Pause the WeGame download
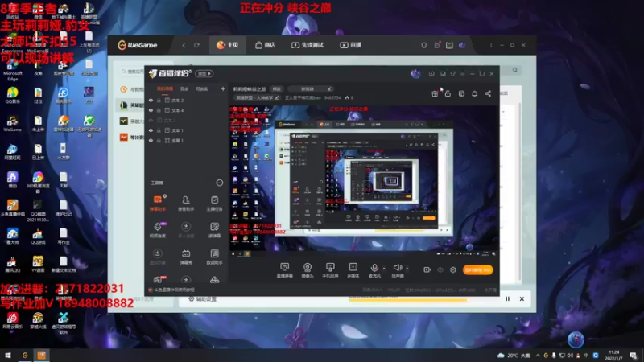The width and height of the screenshot is (644, 362). pos(508,298)
